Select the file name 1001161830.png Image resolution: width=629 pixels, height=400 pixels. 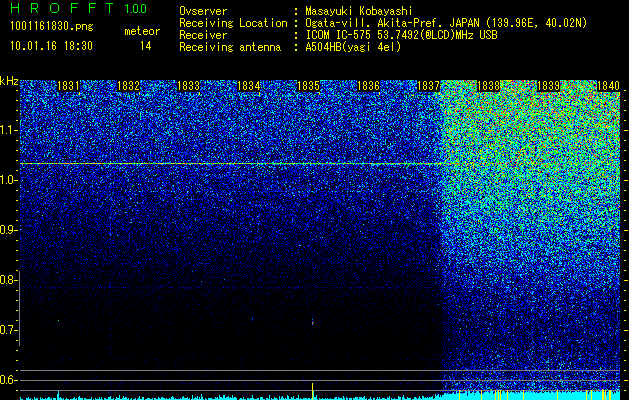tap(52, 27)
